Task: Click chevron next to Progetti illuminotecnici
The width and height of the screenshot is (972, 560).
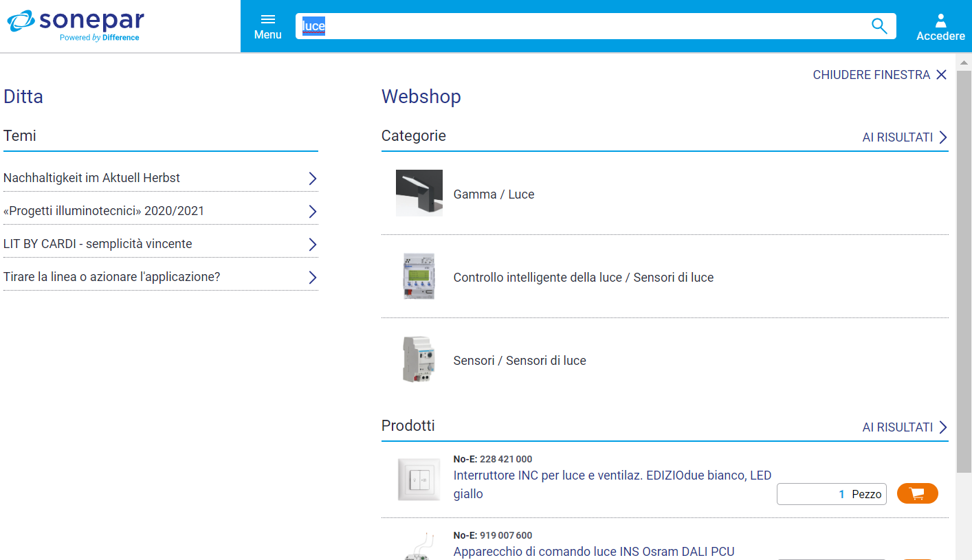Action: tap(313, 212)
